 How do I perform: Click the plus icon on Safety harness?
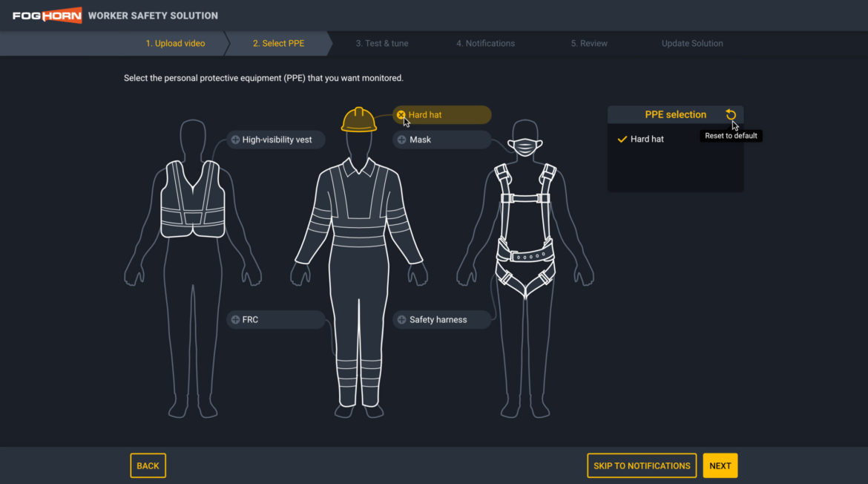(x=401, y=319)
